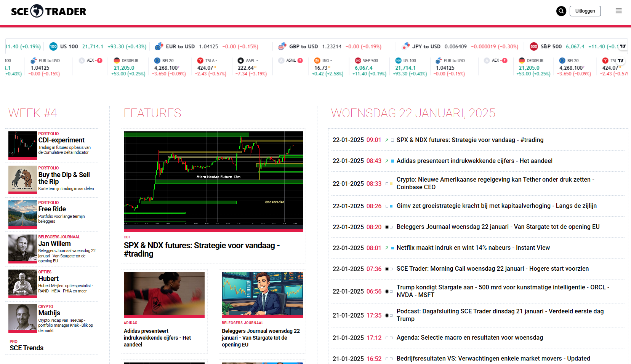
Task: Click the dot icon on the 08:20 row
Action: coord(387,227)
